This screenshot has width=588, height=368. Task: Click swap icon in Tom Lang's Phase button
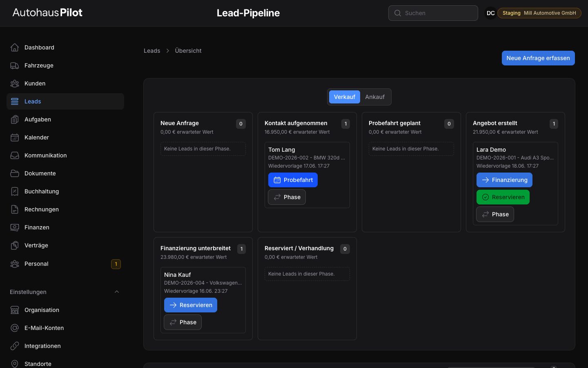click(277, 197)
